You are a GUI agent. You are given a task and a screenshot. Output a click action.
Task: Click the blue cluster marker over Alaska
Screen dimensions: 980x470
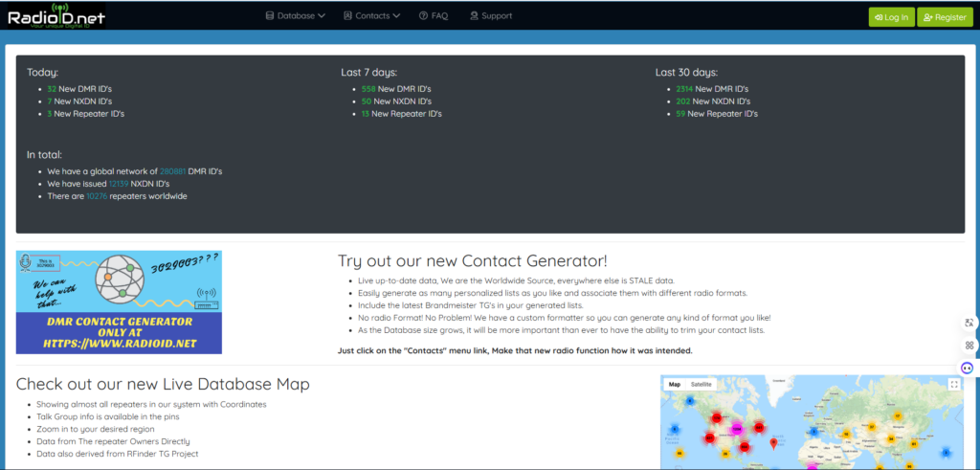point(690,401)
